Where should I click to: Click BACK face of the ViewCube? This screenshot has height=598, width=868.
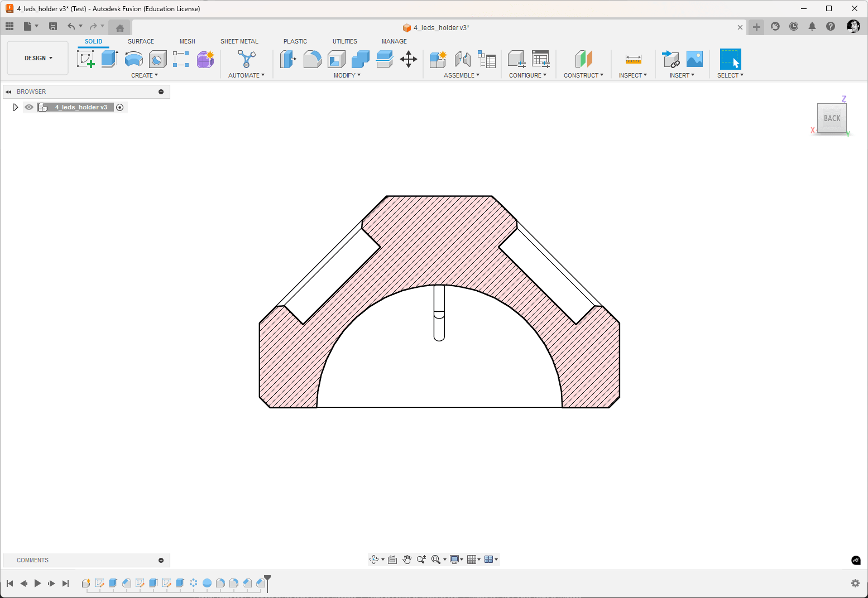click(x=832, y=118)
